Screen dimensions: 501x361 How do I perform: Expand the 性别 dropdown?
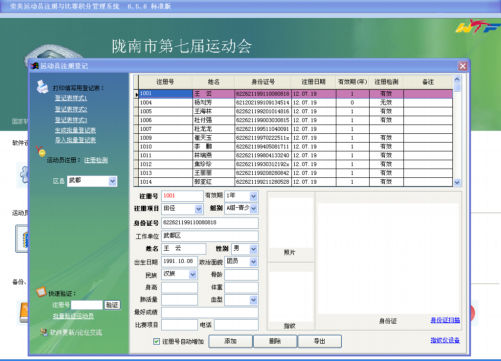(253, 249)
